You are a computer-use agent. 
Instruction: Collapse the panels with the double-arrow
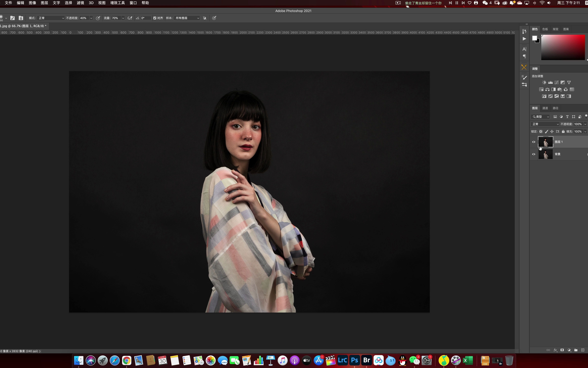527,24
